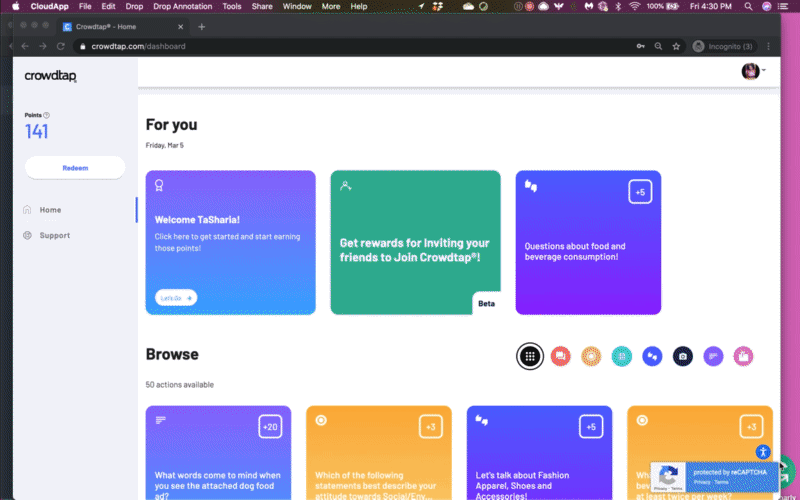
Task: Click the Bluetooth menu bar icon
Action: click(x=618, y=6)
